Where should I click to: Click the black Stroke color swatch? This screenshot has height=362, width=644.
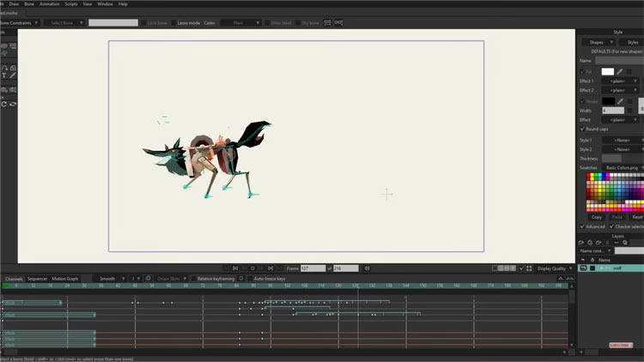click(x=608, y=101)
